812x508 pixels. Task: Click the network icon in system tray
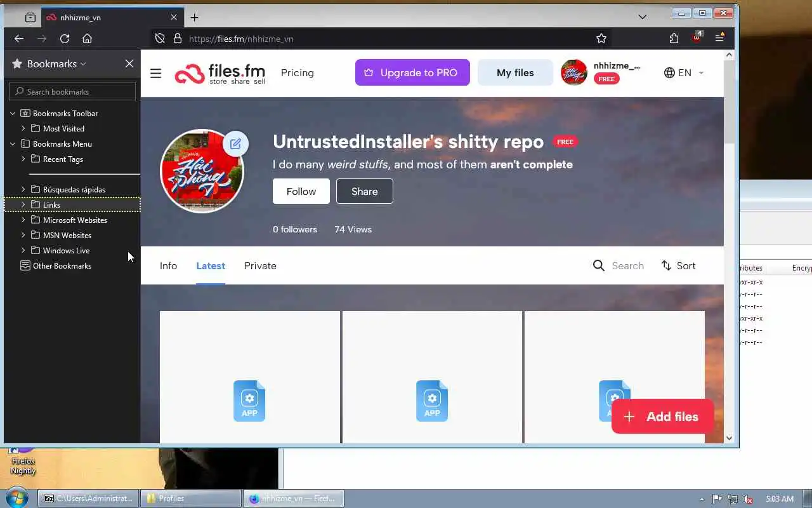[733, 499]
